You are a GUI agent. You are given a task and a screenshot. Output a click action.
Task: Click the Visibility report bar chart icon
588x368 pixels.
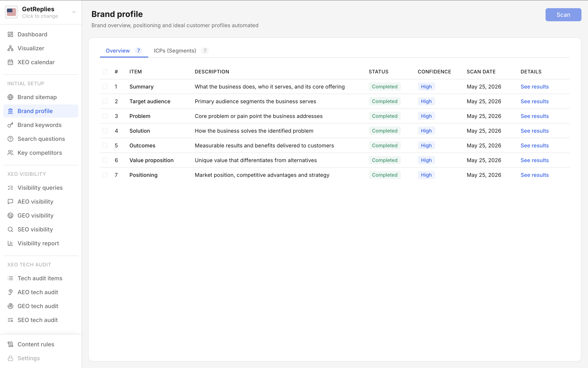point(10,243)
